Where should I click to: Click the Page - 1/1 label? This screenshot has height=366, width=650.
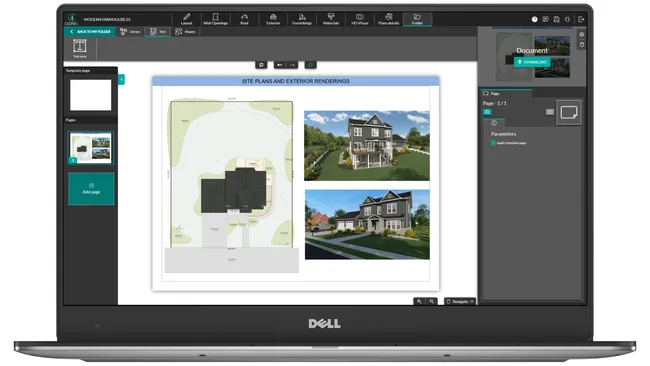pyautogui.click(x=495, y=103)
